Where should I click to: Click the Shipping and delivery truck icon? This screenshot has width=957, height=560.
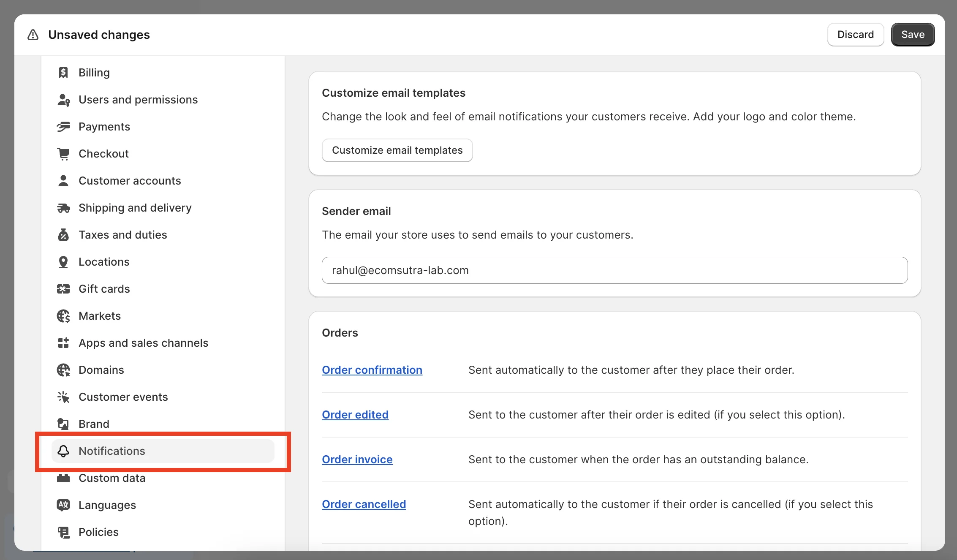tap(63, 208)
